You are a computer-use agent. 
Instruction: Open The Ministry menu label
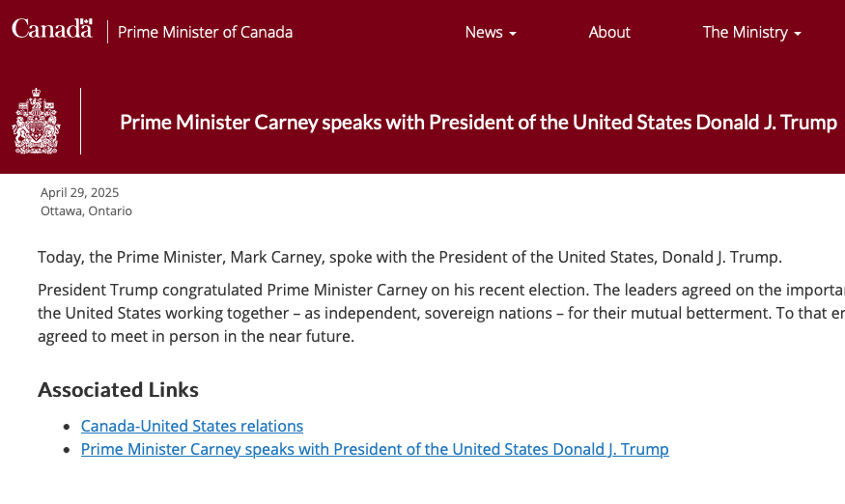[x=745, y=32]
